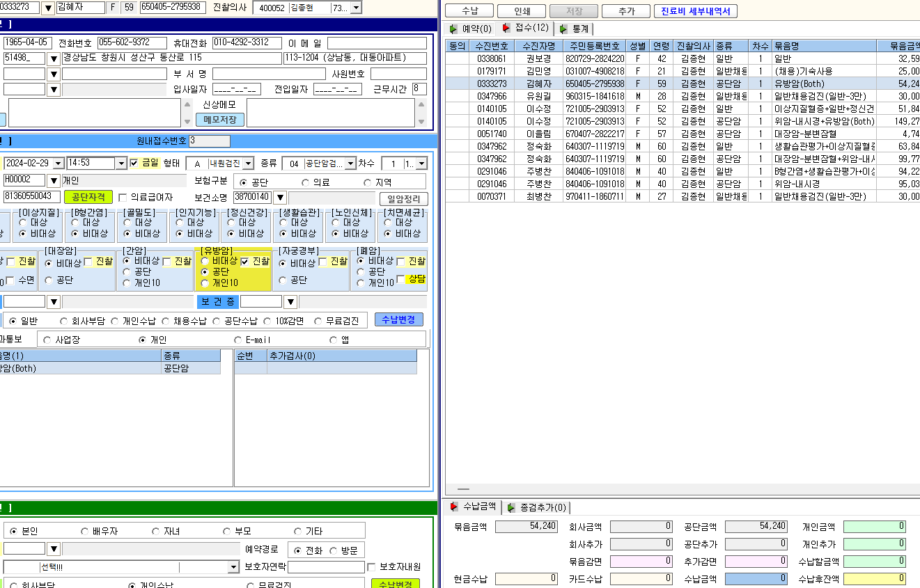
Task: Enable the 의료급여자 checkbox
Action: pyautogui.click(x=123, y=198)
